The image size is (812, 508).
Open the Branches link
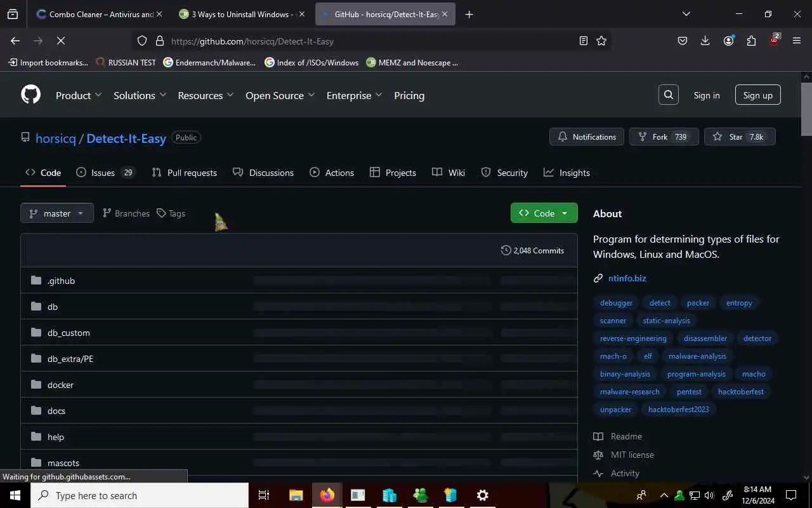(126, 213)
